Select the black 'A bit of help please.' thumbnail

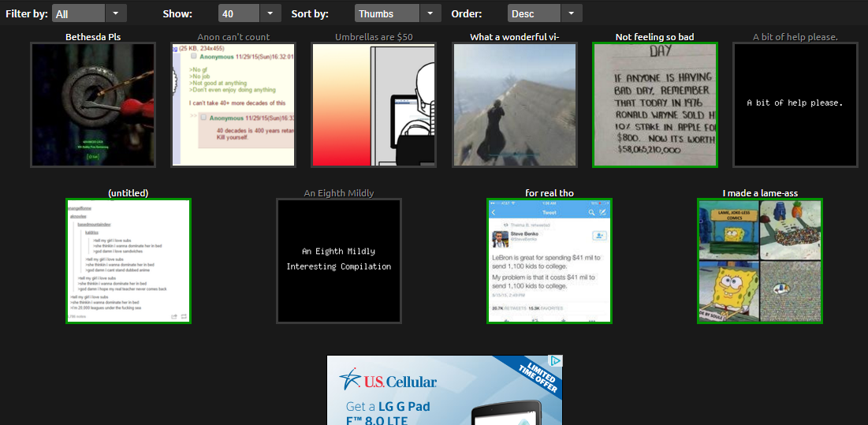coord(795,105)
